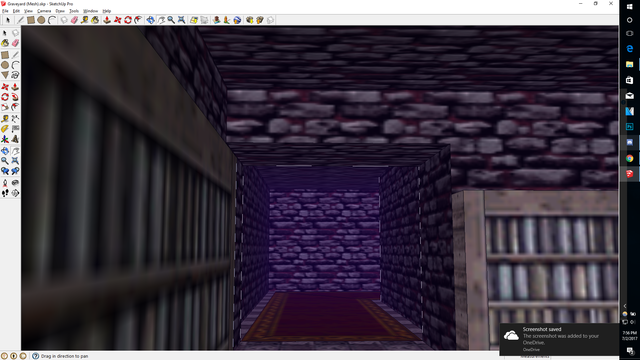This screenshot has width=640, height=360.
Task: Open Microsoft Edge from taskbar
Action: pos(629,49)
